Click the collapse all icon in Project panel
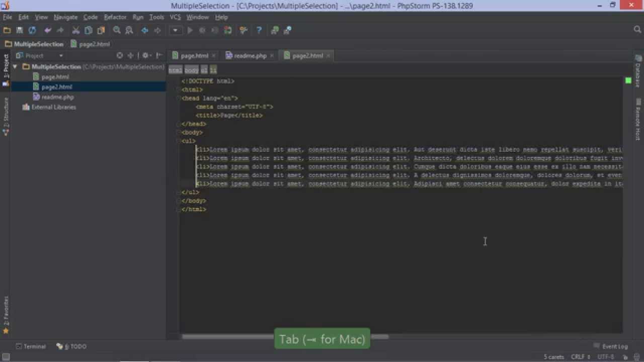Image resolution: width=644 pixels, height=362 pixels. click(x=131, y=56)
